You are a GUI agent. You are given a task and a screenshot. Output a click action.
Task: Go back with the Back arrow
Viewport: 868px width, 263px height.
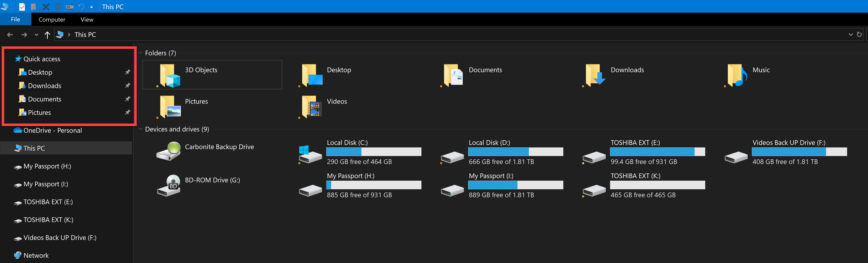10,34
